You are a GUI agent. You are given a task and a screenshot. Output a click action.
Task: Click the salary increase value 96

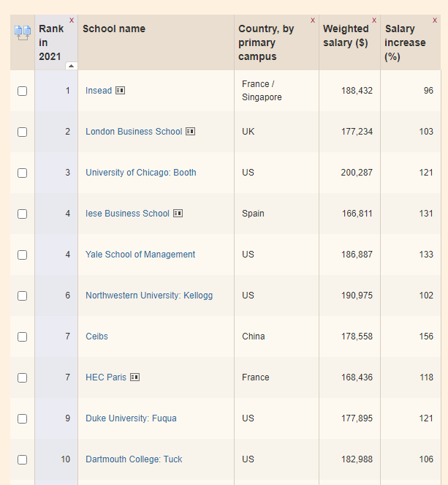(428, 91)
